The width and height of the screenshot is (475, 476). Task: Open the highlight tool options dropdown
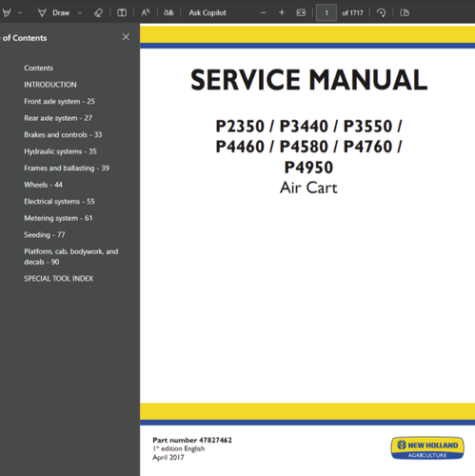[20, 13]
